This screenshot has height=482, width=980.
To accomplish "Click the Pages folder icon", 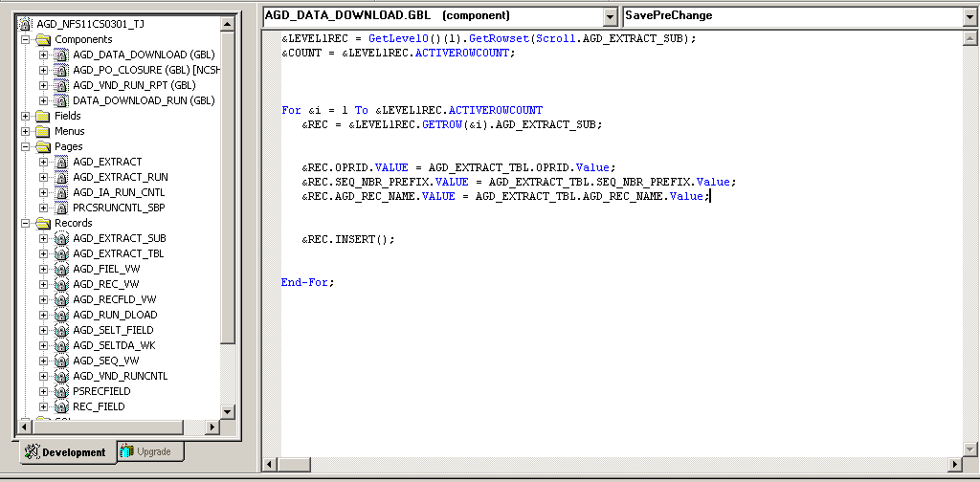I will pos(43,146).
